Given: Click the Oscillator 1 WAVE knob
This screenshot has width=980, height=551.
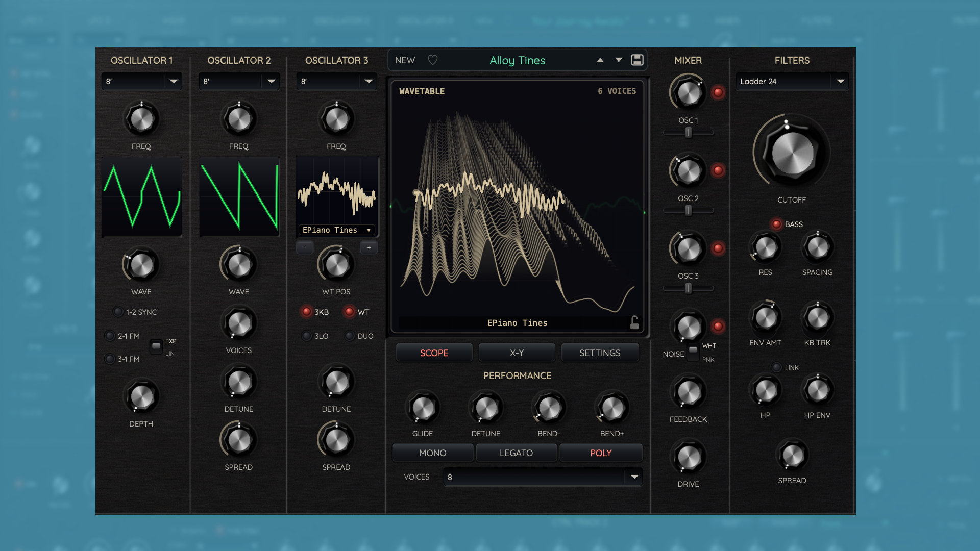Looking at the screenshot, I should [141, 265].
